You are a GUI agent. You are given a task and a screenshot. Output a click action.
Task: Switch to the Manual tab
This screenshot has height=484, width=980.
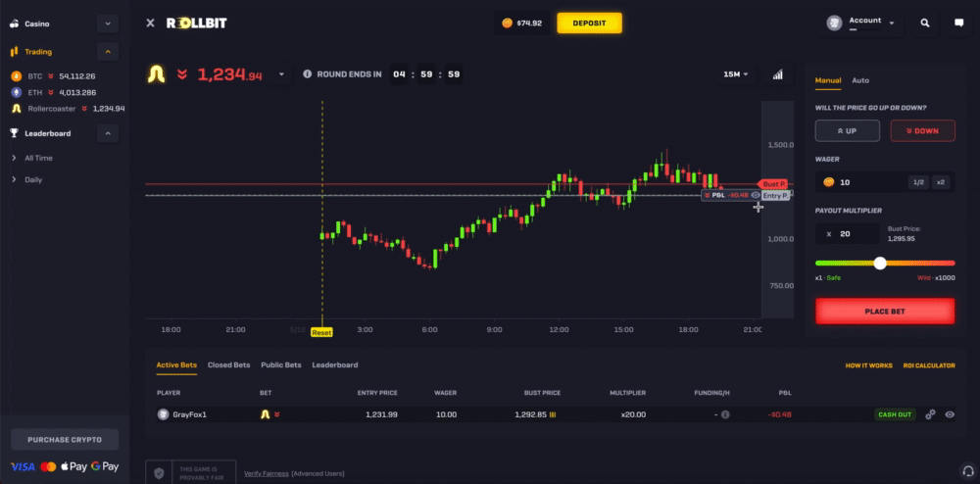(x=828, y=80)
